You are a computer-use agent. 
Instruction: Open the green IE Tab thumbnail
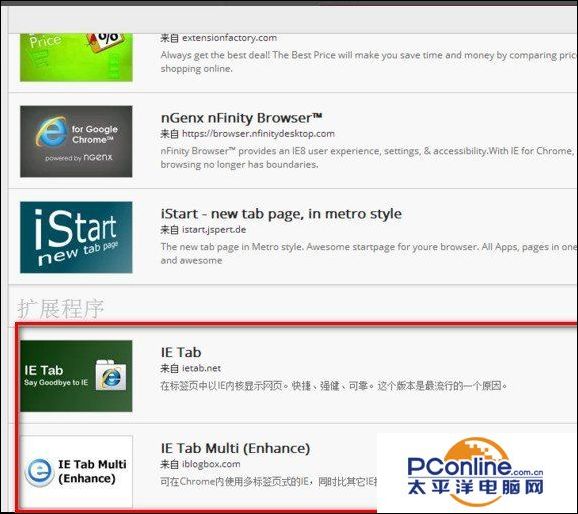click(x=76, y=376)
